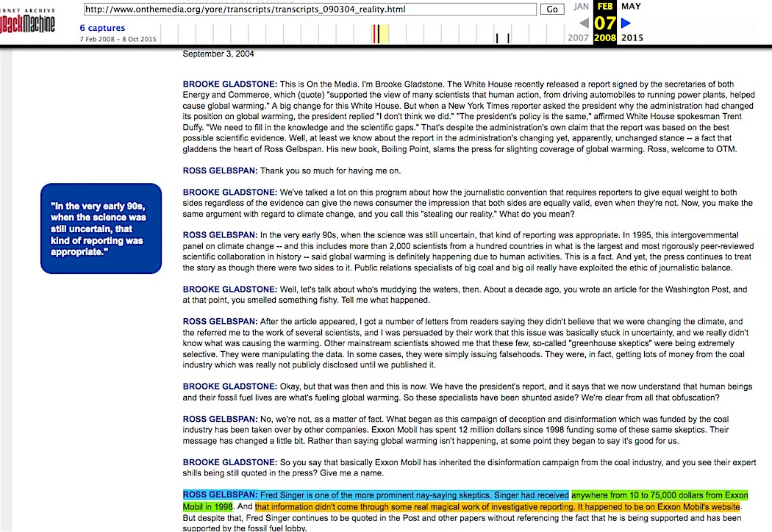Screen dimensions: 772x532
Task: Select year 2007 in the calendar
Action: coord(578,38)
